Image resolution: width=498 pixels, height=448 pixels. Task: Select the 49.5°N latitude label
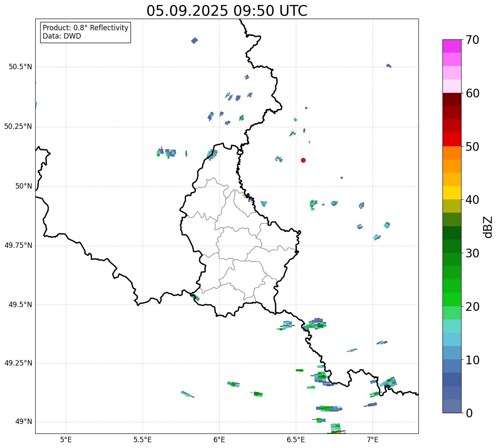coord(20,305)
